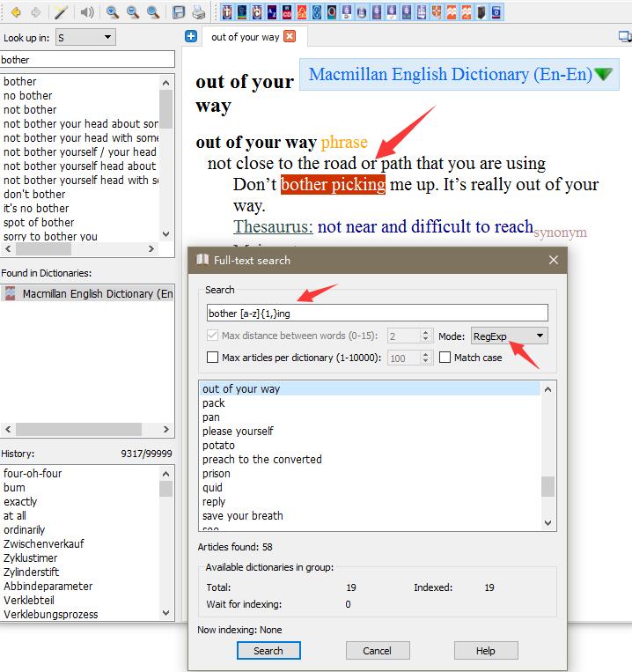Select Macmillan English Dictionary in Found in Dictionaries

click(x=87, y=293)
